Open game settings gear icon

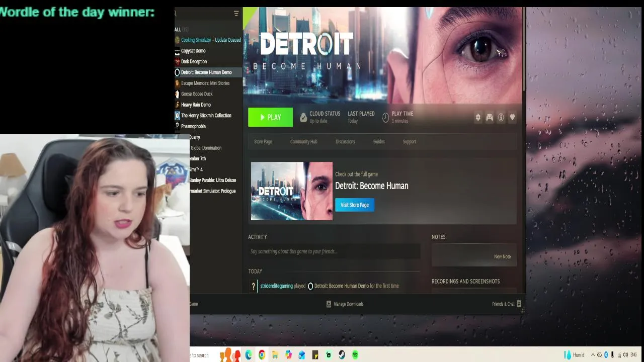[478, 117]
